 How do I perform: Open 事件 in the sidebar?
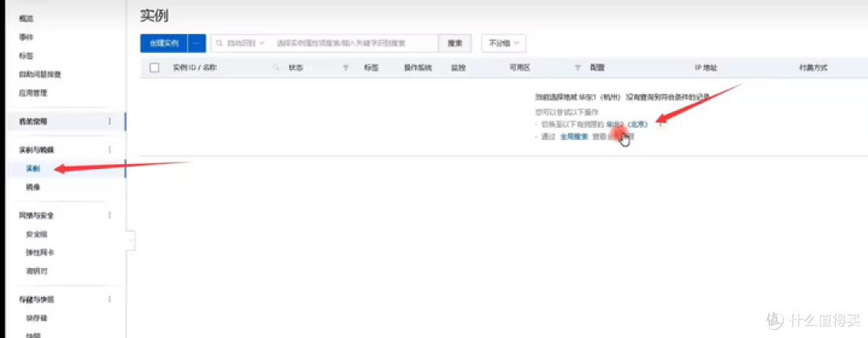coord(26,37)
